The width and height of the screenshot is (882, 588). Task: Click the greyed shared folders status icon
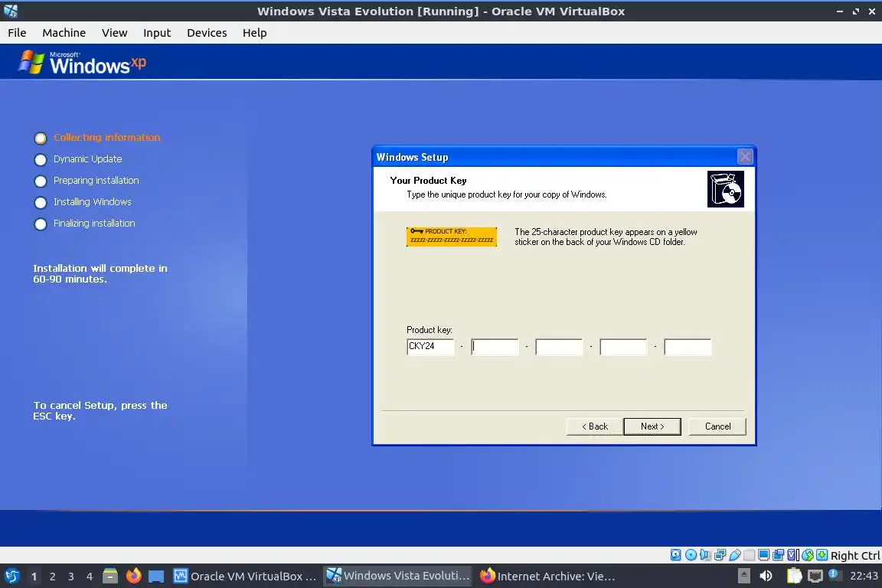[750, 555]
